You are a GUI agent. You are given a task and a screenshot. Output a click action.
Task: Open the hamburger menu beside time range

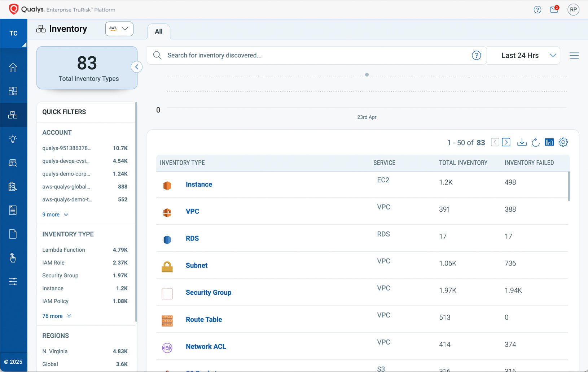point(574,56)
